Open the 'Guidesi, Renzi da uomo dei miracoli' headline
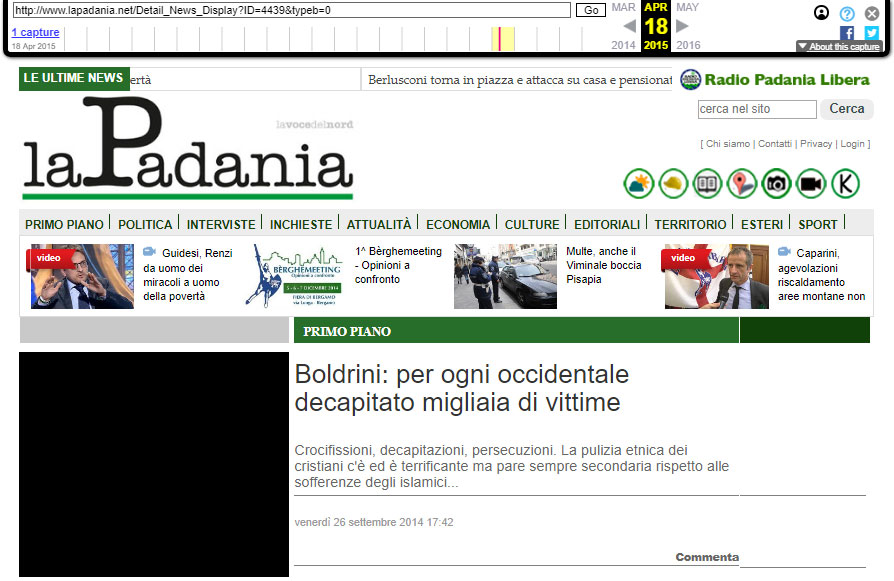The width and height of the screenshot is (894, 581). tap(188, 274)
